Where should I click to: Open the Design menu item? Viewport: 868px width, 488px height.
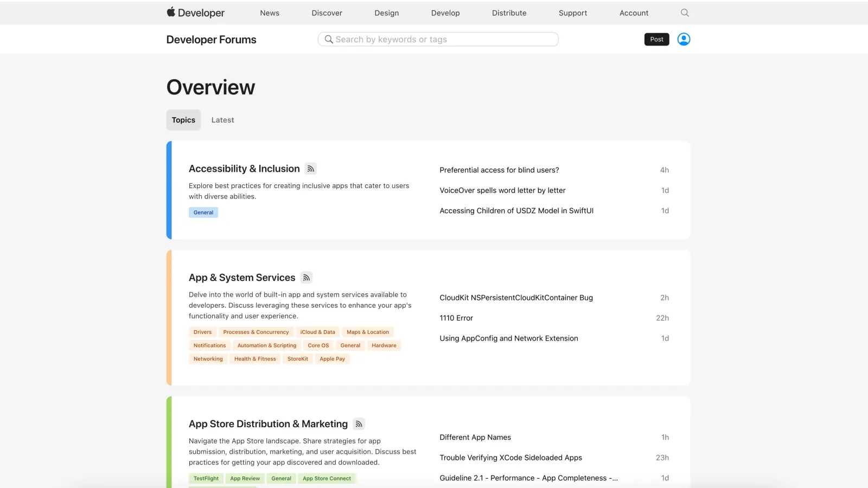[x=387, y=13]
